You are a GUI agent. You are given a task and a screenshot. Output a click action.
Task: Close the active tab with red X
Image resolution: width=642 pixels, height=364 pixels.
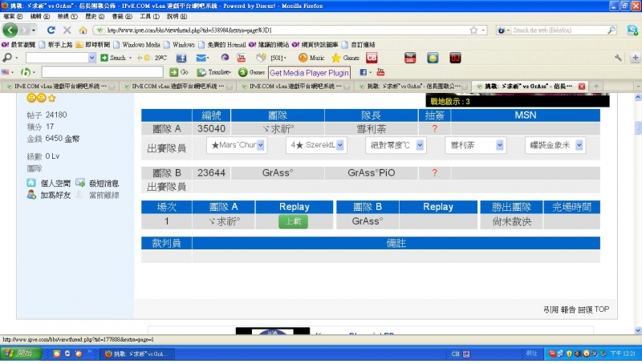[581, 87]
